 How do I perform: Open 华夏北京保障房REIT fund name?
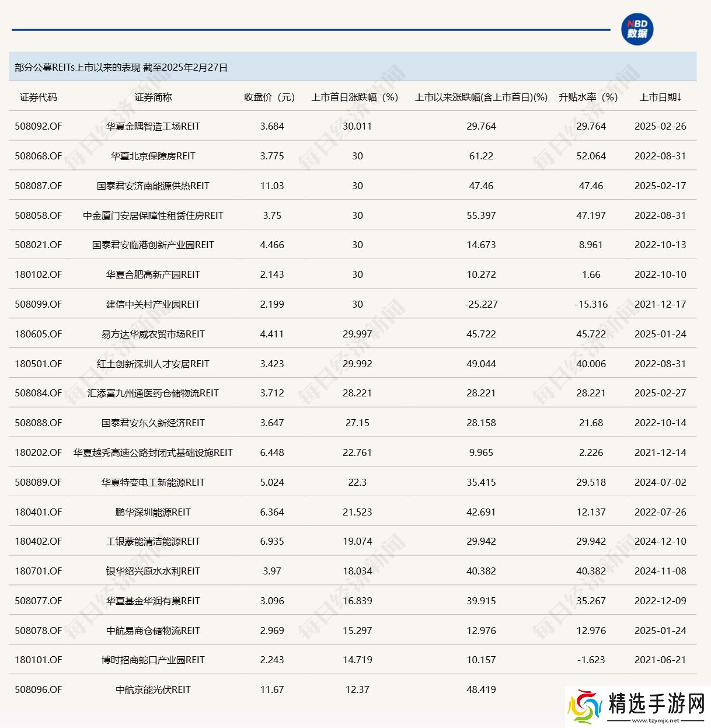153,156
